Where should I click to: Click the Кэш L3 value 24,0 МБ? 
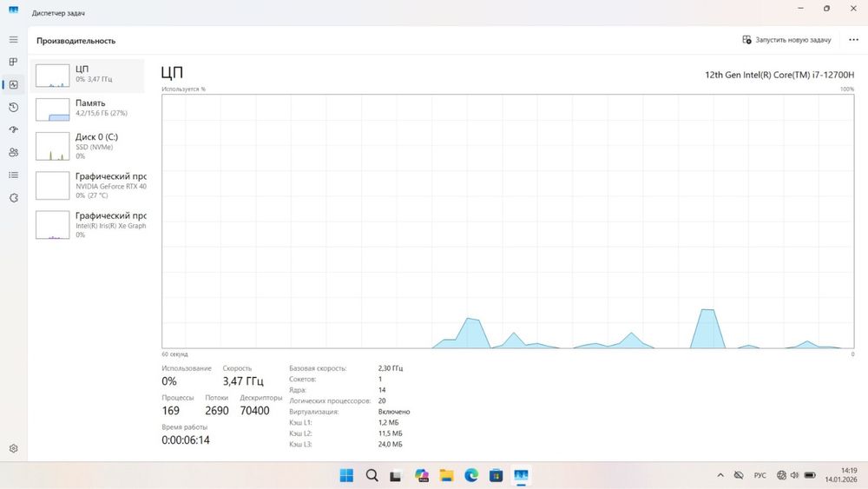tap(391, 444)
